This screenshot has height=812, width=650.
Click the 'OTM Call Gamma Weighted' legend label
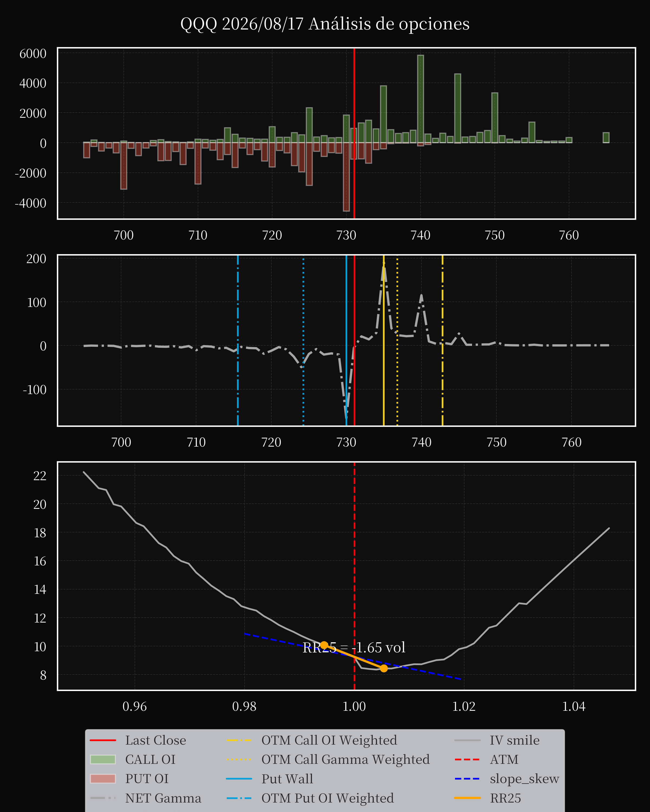click(x=346, y=760)
